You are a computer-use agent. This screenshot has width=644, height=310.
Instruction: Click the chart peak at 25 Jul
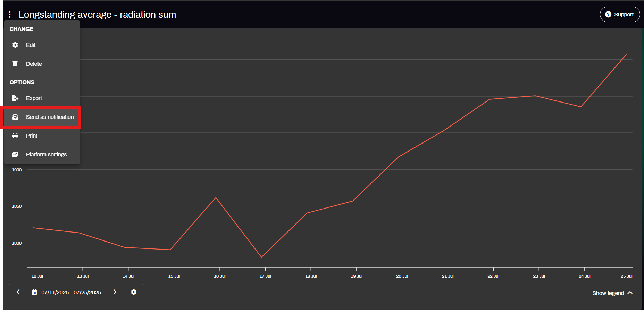626,55
